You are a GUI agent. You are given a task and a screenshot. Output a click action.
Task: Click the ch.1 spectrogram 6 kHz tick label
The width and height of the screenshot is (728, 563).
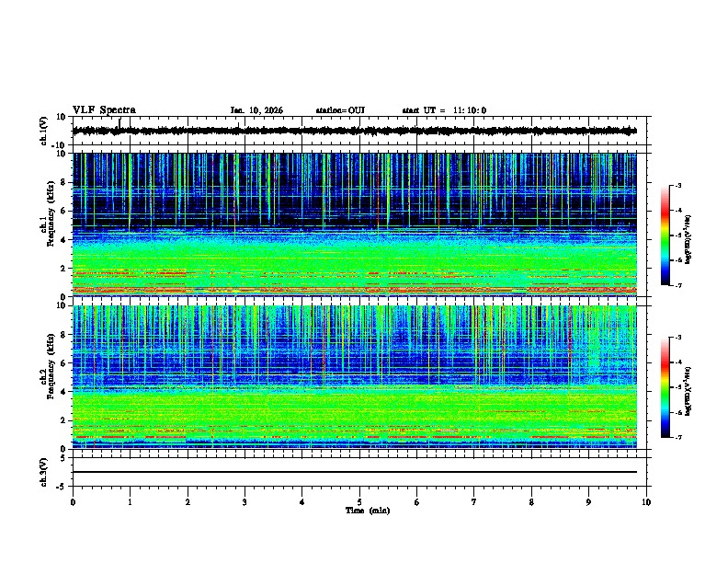[64, 211]
